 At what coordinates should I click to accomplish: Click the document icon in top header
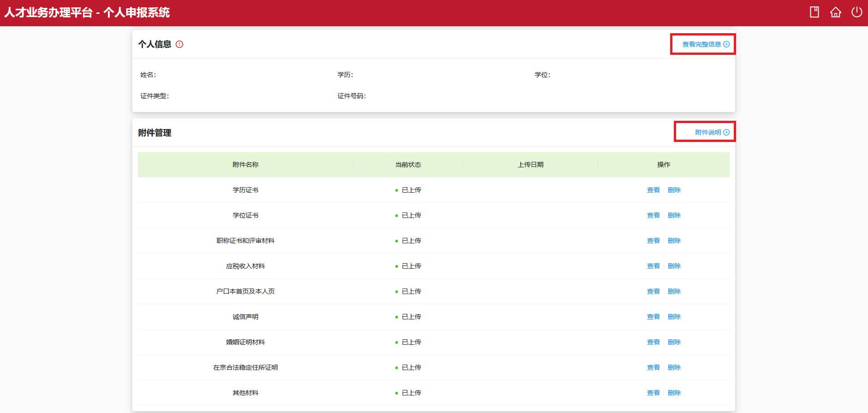pos(814,12)
